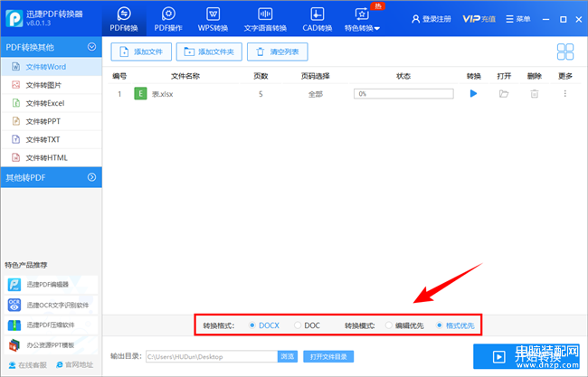Select 文件转PPT in sidebar

51,121
